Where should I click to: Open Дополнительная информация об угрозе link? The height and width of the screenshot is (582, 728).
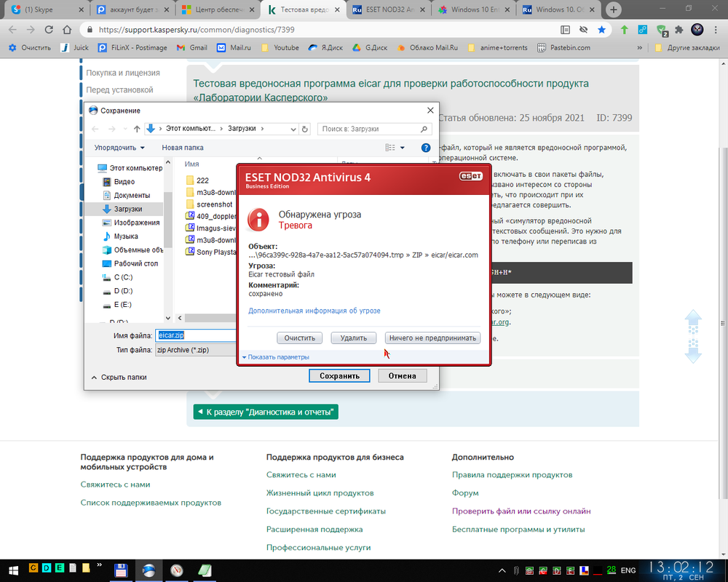[x=314, y=311]
